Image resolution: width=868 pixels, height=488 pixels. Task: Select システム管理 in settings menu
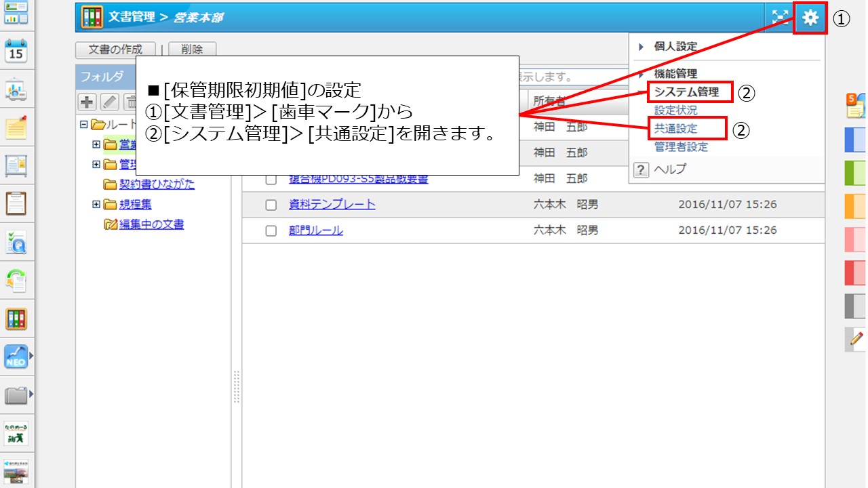688,91
